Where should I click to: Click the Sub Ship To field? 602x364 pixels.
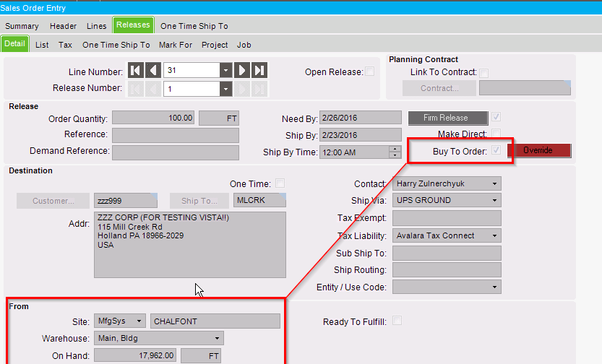coord(447,253)
